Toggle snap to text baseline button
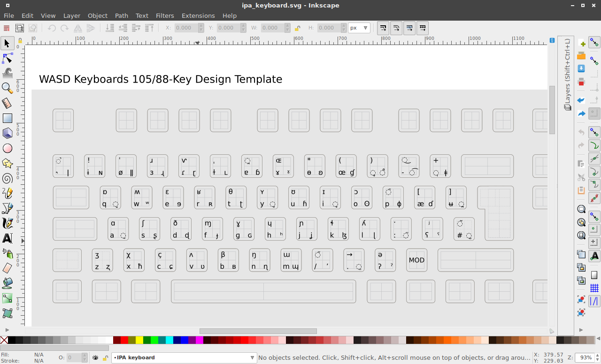This screenshot has height=364, width=601. tap(594, 256)
